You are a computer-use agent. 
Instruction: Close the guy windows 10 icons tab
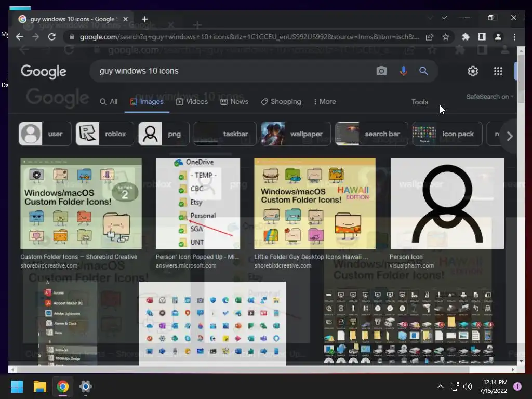[x=126, y=19]
